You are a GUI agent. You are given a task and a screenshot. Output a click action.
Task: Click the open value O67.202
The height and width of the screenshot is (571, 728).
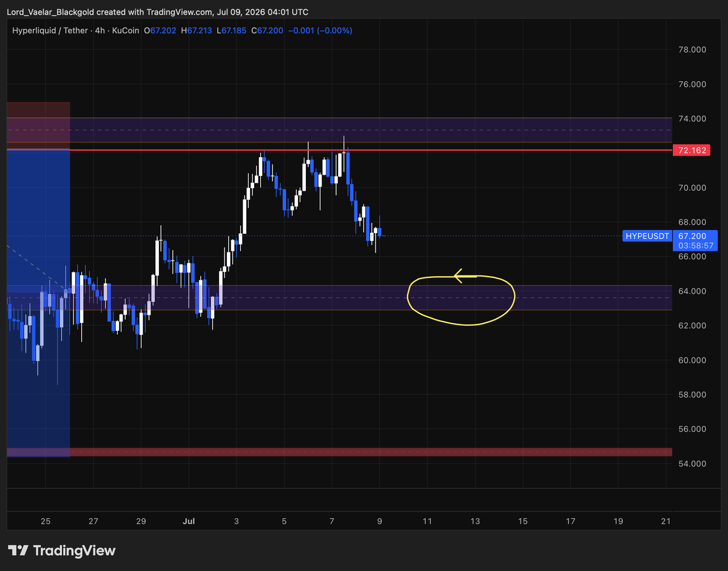tap(160, 30)
